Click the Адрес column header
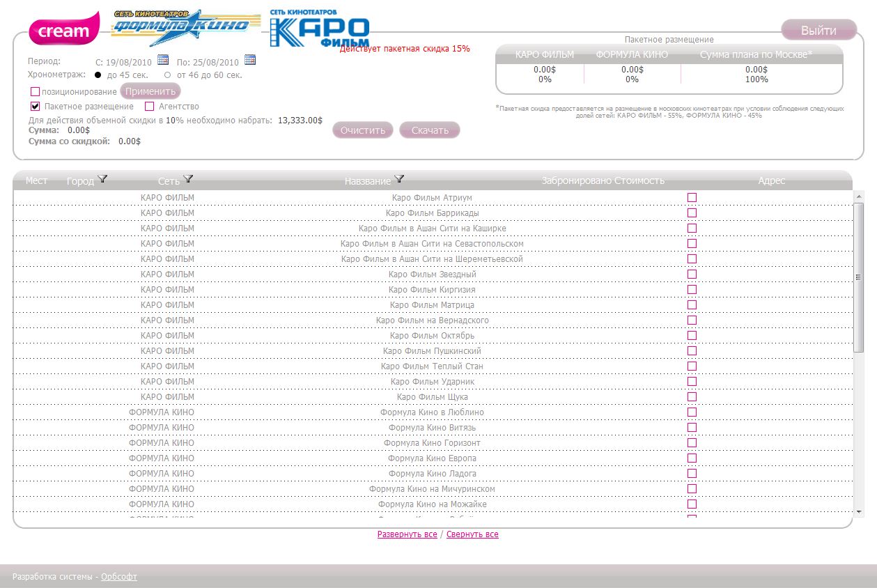 772,180
